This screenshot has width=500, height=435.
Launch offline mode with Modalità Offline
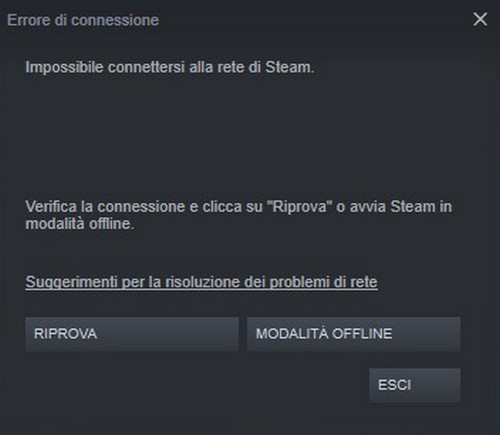pos(354,334)
